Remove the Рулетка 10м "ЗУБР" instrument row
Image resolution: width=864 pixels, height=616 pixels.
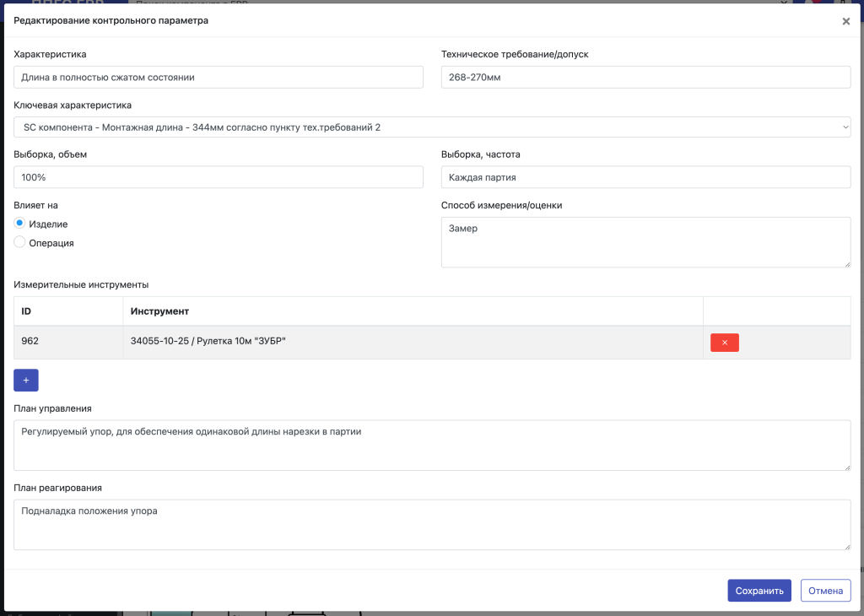[x=725, y=343]
